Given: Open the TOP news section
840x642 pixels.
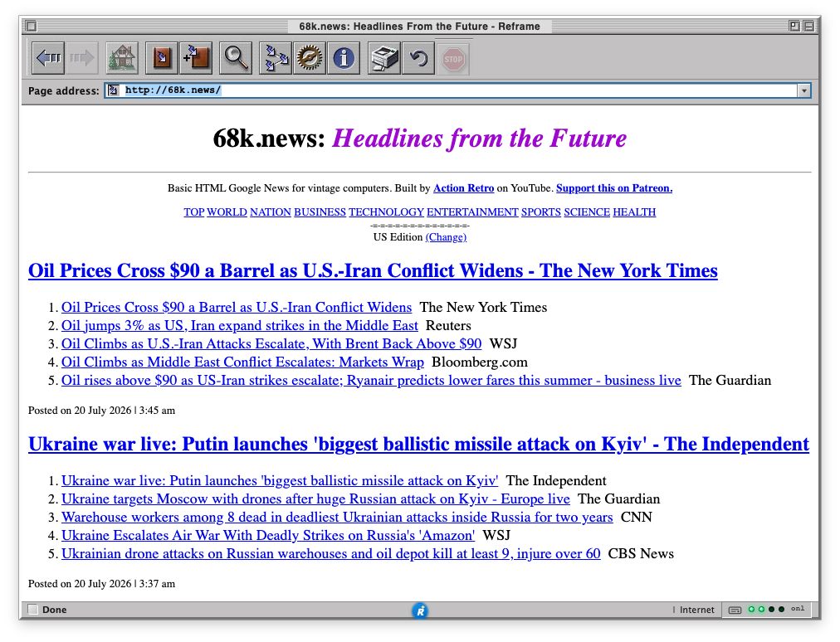Looking at the screenshot, I should (194, 212).
